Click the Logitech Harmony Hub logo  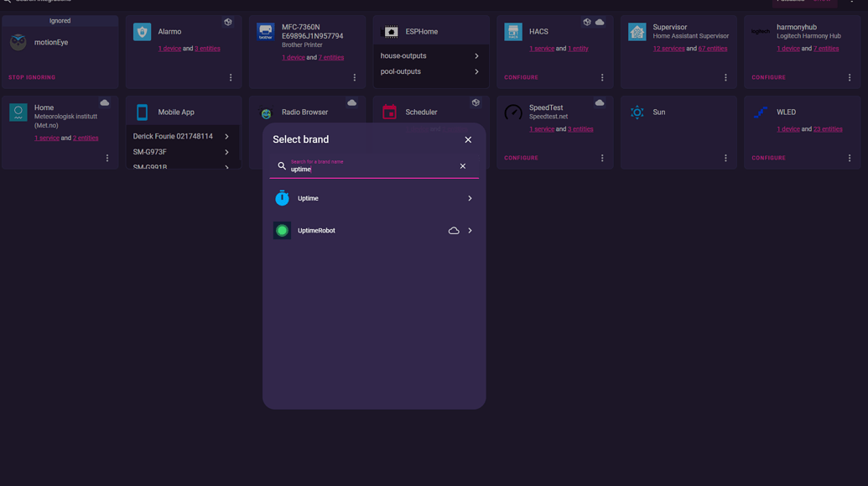pos(760,31)
